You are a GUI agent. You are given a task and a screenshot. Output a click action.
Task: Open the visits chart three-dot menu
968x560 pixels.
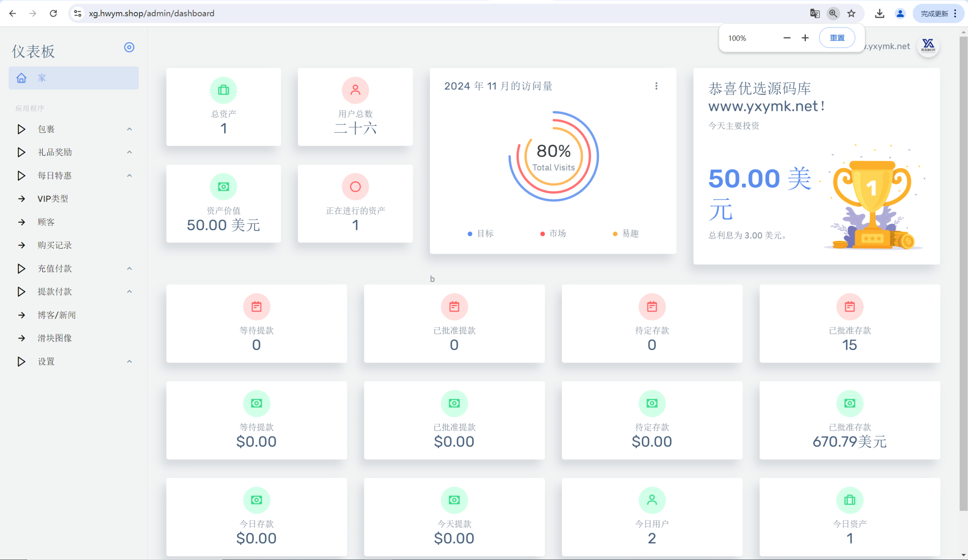pyautogui.click(x=656, y=86)
